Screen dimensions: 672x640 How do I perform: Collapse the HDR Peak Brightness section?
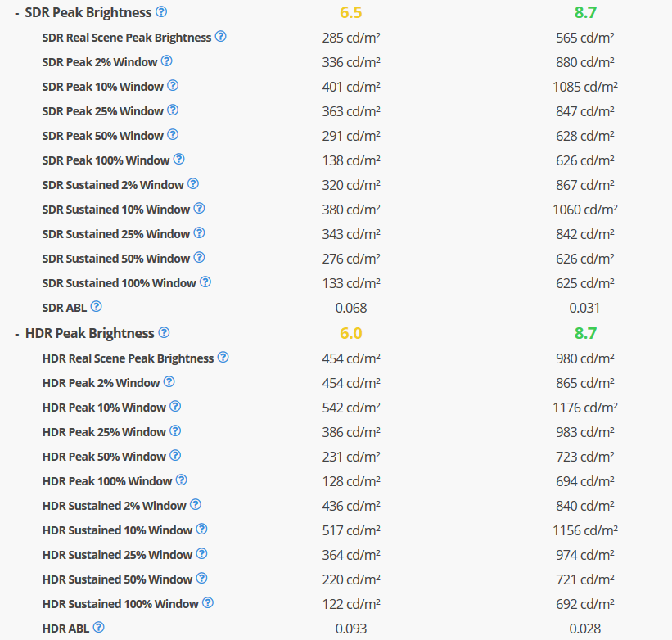[16, 334]
